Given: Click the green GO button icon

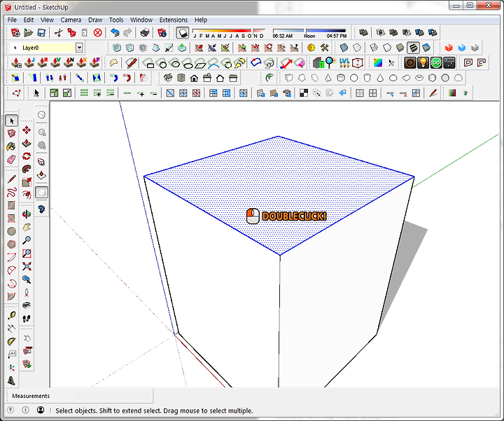Looking at the screenshot, I should click(x=436, y=63).
